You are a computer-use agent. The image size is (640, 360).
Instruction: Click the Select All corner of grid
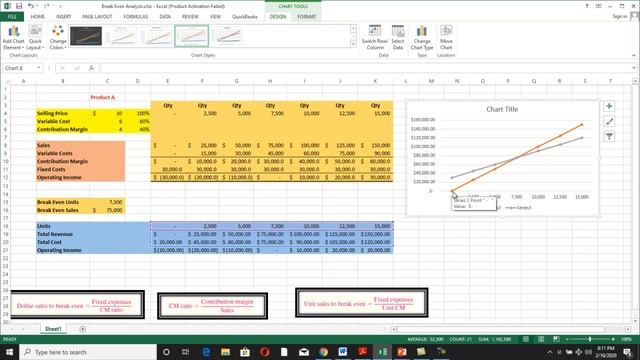click(x=5, y=81)
